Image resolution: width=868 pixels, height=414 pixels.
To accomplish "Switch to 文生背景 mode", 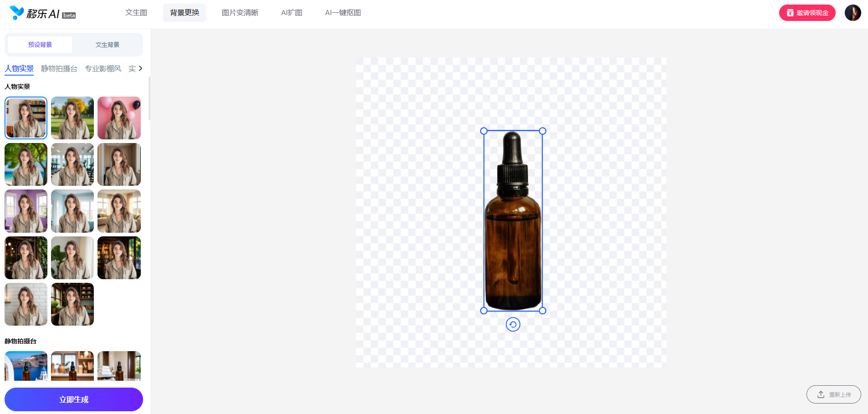I will (x=108, y=45).
